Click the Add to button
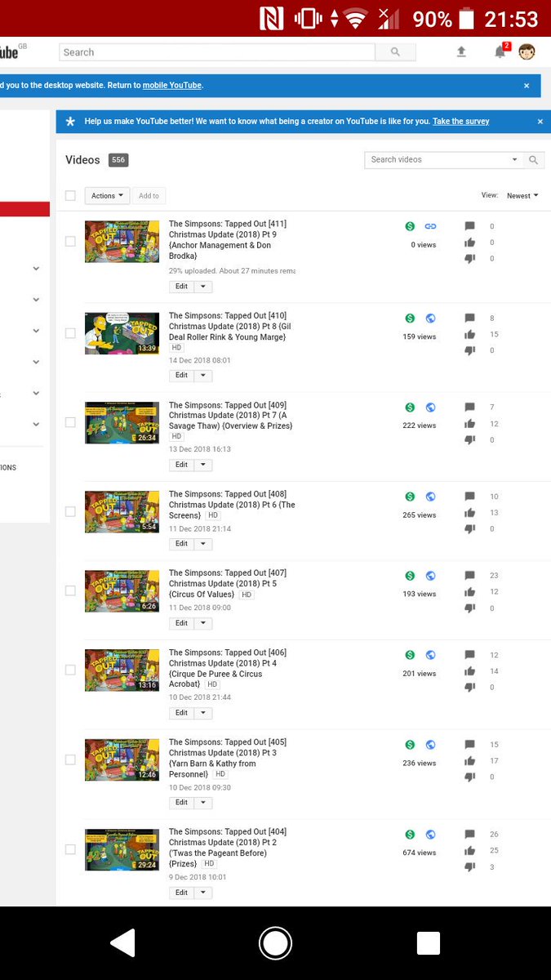 [x=149, y=196]
